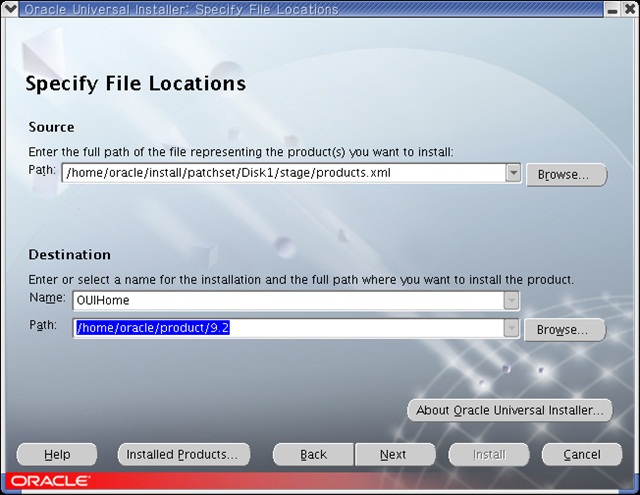
Task: Go Back to previous installer step
Action: pos(313,455)
